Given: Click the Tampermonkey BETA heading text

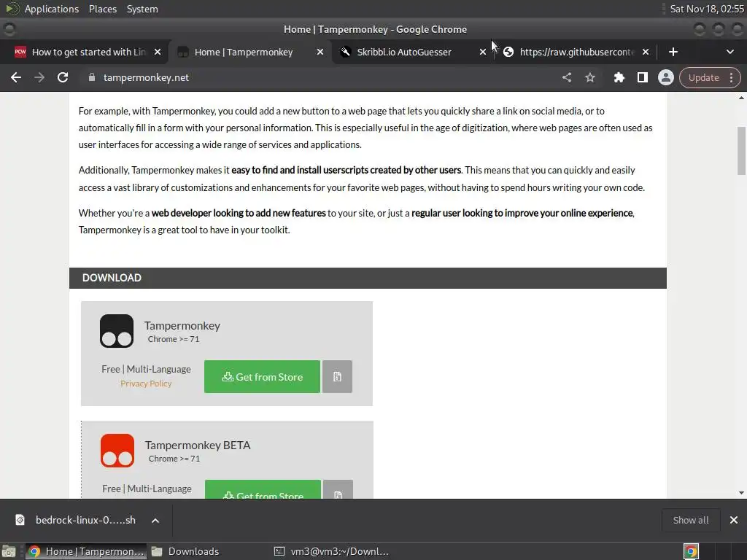Looking at the screenshot, I should coord(198,446).
